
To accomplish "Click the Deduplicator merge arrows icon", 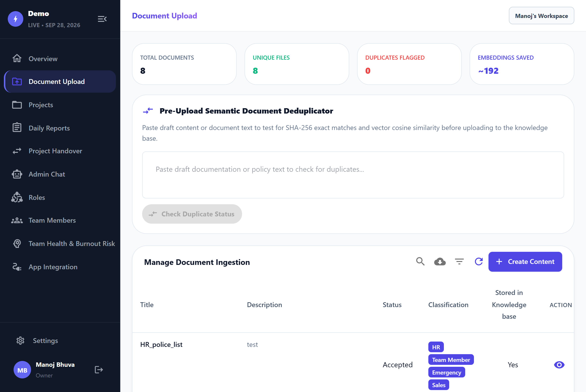I will 148,111.
